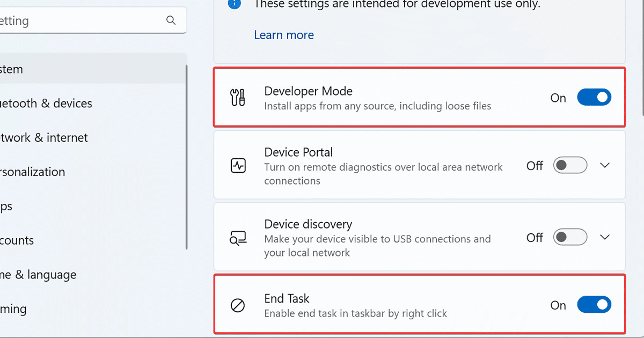The height and width of the screenshot is (338, 644).
Task: Click the Developer Mode tools icon
Action: click(x=238, y=98)
